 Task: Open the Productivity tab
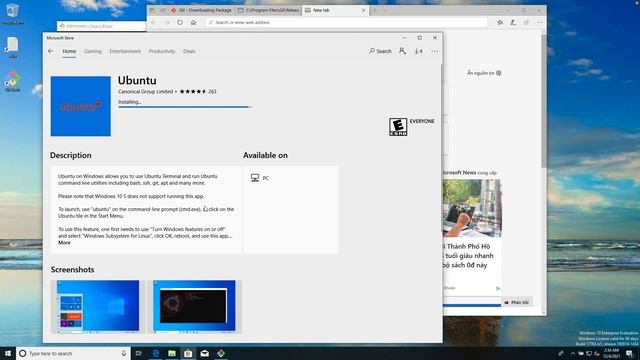[x=162, y=51]
